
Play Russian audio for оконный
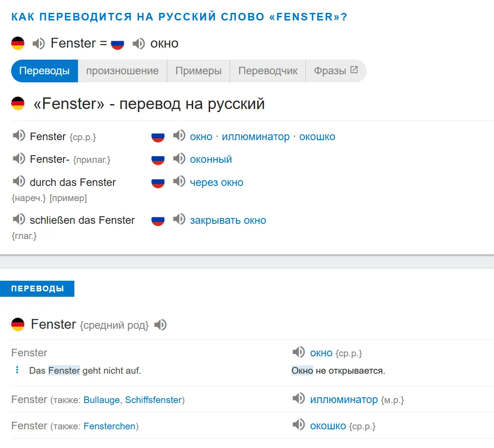pos(179,158)
